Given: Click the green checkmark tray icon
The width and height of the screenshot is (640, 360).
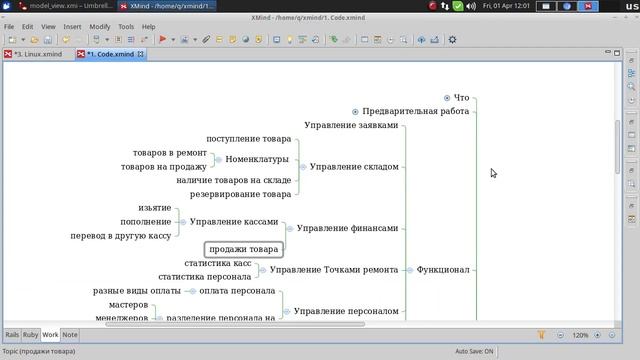Looking at the screenshot, I should [458, 6].
